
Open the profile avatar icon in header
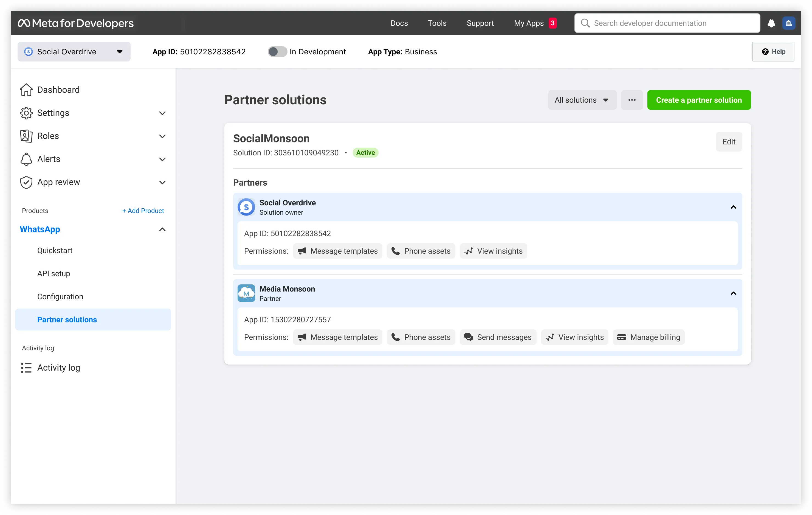point(788,23)
